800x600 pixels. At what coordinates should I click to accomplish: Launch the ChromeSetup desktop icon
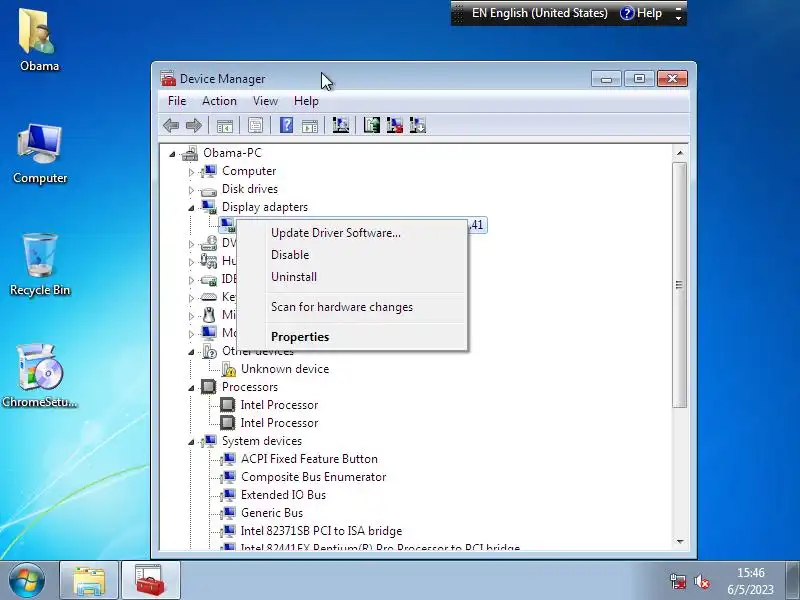pyautogui.click(x=40, y=376)
